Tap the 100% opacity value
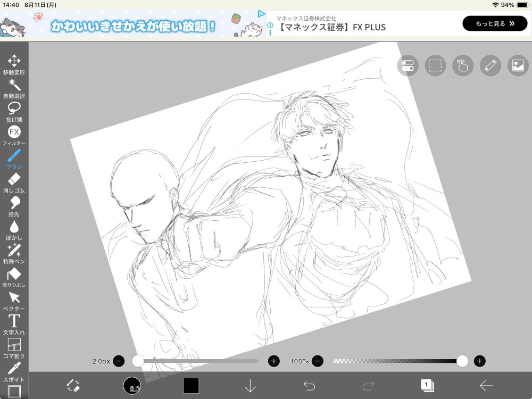Viewport: 532px width, 399px height. (x=300, y=361)
